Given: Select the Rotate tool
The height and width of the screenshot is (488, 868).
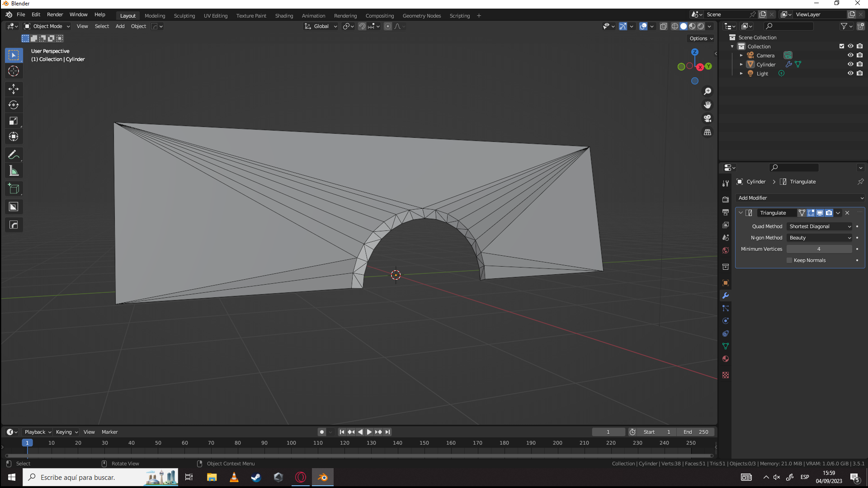Looking at the screenshot, I should 14,105.
